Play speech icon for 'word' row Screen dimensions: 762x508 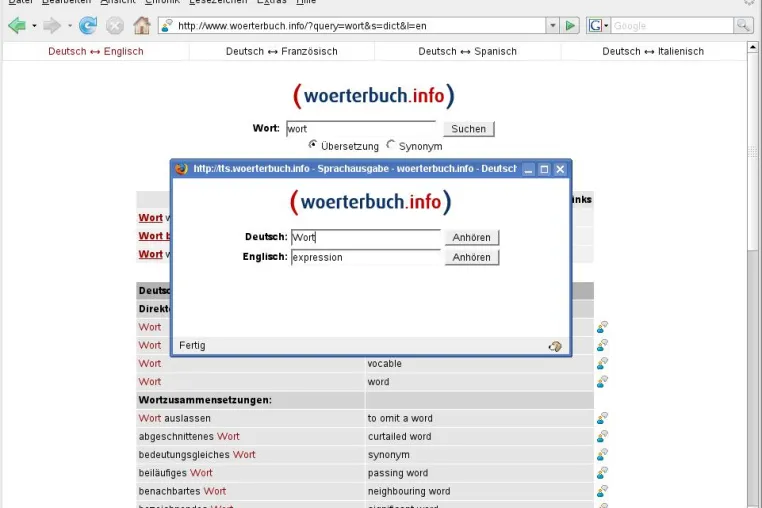point(603,382)
